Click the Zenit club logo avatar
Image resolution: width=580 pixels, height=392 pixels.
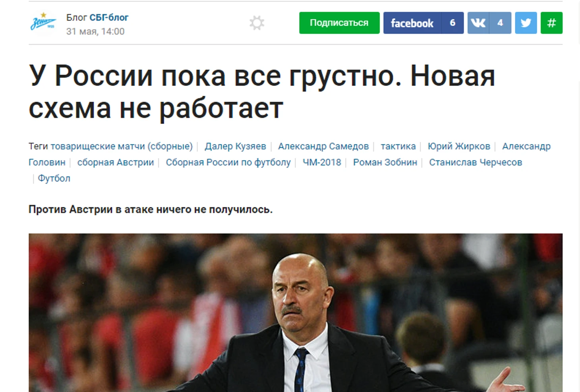pos(43,23)
